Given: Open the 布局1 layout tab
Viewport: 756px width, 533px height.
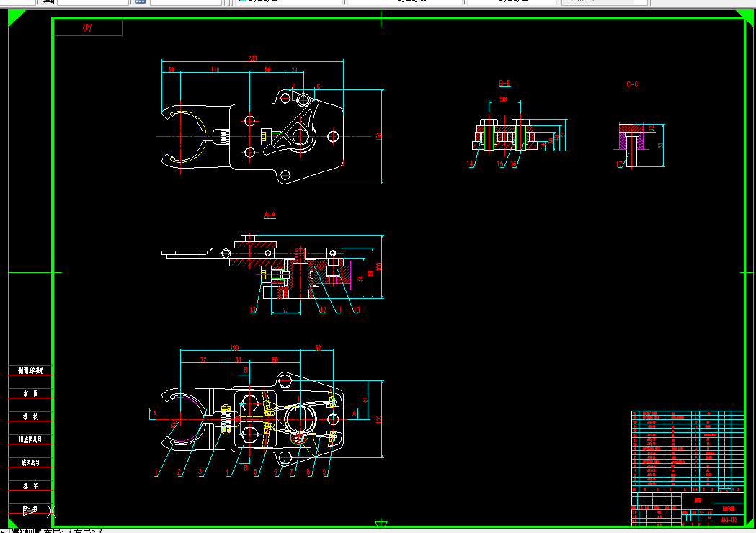Looking at the screenshot, I should [x=55, y=531].
